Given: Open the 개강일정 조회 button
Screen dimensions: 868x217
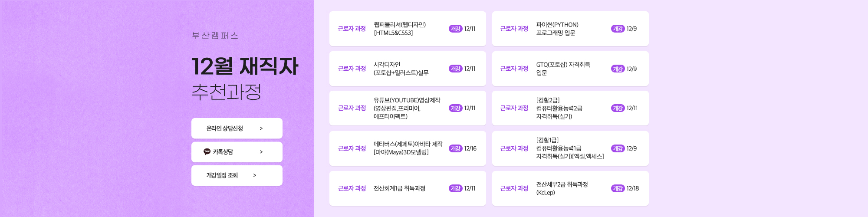Looking at the screenshot, I should point(237,175).
